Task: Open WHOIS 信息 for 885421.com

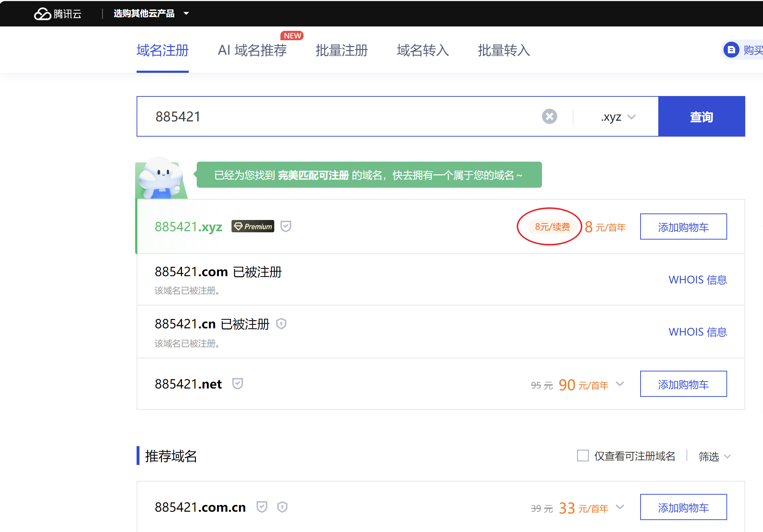Action: [x=697, y=280]
